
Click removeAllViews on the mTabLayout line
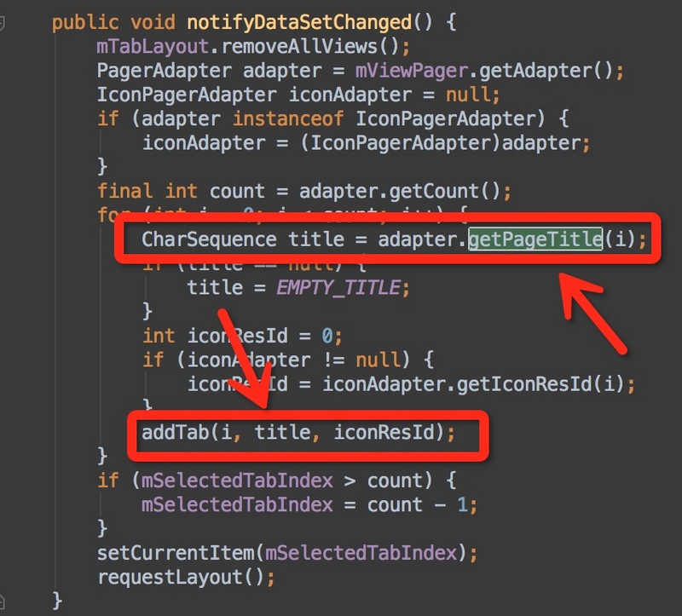tap(299, 46)
